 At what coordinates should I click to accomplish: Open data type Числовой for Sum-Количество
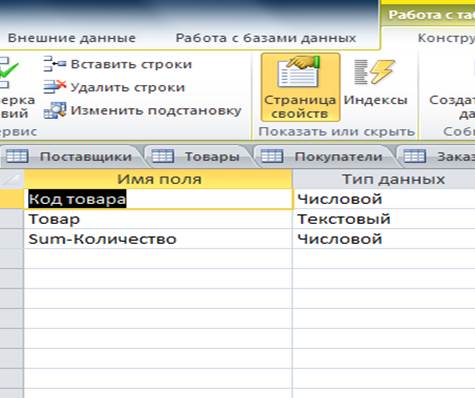tap(384, 239)
